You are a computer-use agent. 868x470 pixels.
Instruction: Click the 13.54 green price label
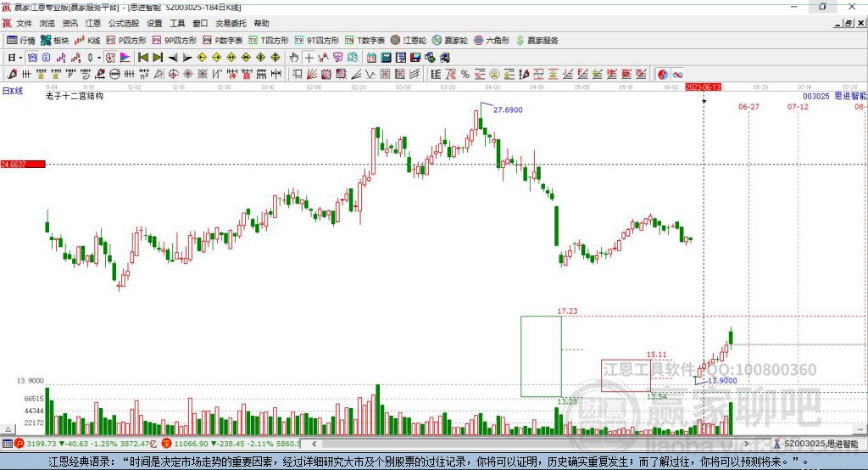tap(657, 396)
